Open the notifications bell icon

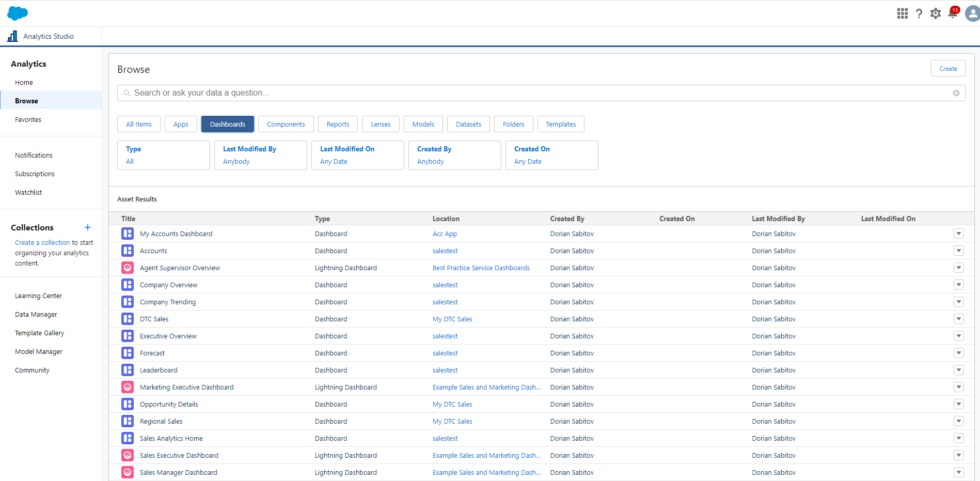[x=953, y=13]
